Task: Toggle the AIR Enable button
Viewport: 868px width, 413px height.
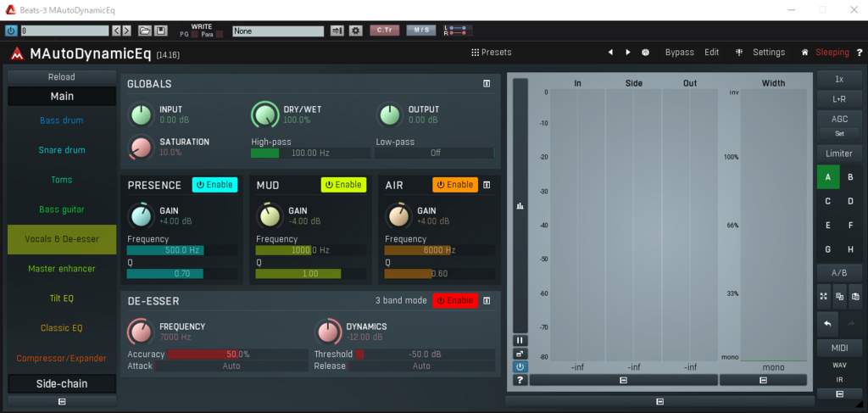Action: point(455,184)
